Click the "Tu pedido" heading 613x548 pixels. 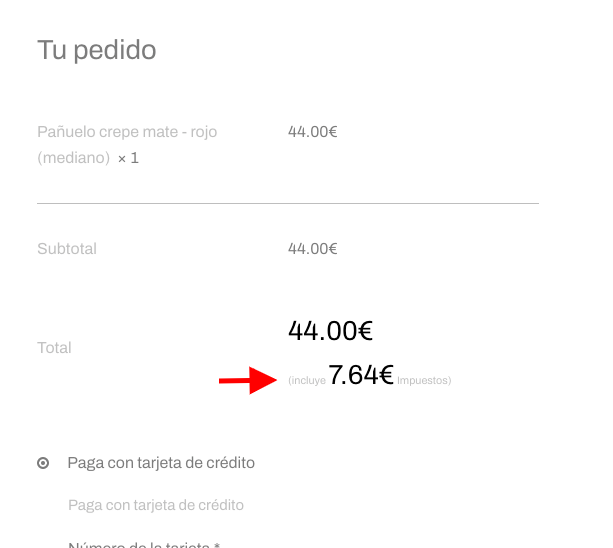(x=97, y=50)
